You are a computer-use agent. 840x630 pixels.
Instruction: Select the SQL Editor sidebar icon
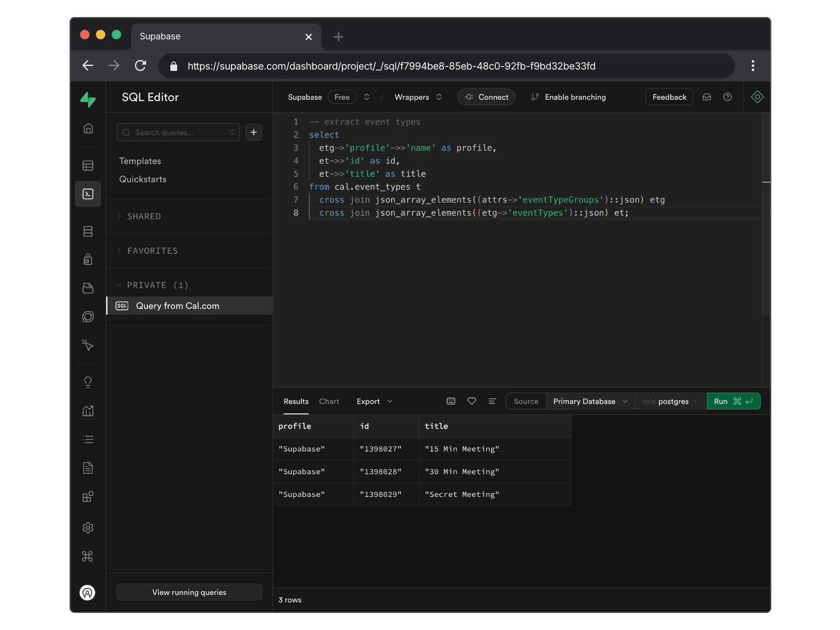coord(88,194)
